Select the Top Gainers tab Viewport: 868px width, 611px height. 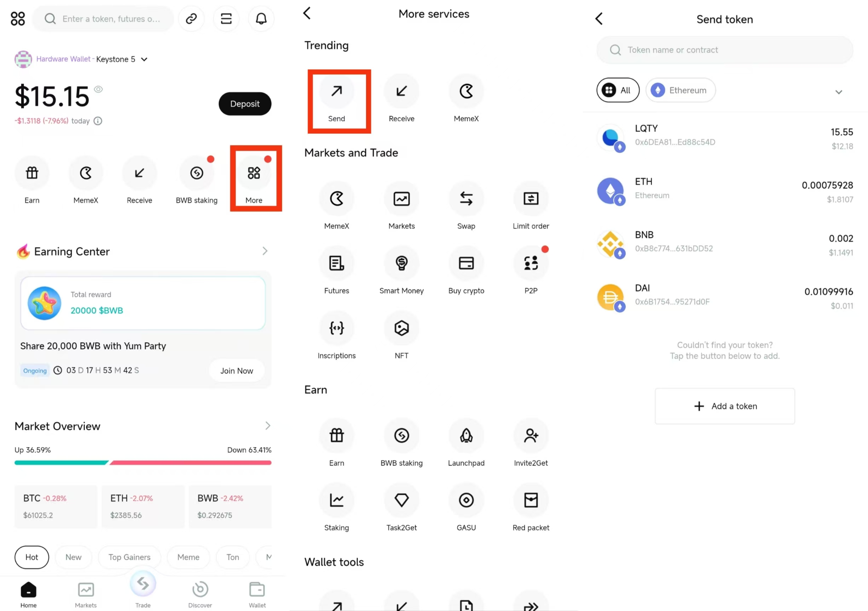click(129, 557)
